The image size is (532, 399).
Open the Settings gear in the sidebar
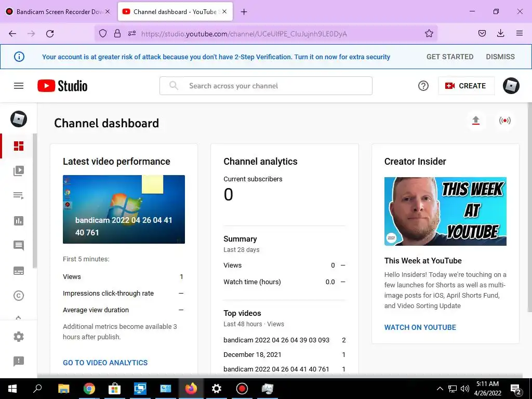pos(19,337)
